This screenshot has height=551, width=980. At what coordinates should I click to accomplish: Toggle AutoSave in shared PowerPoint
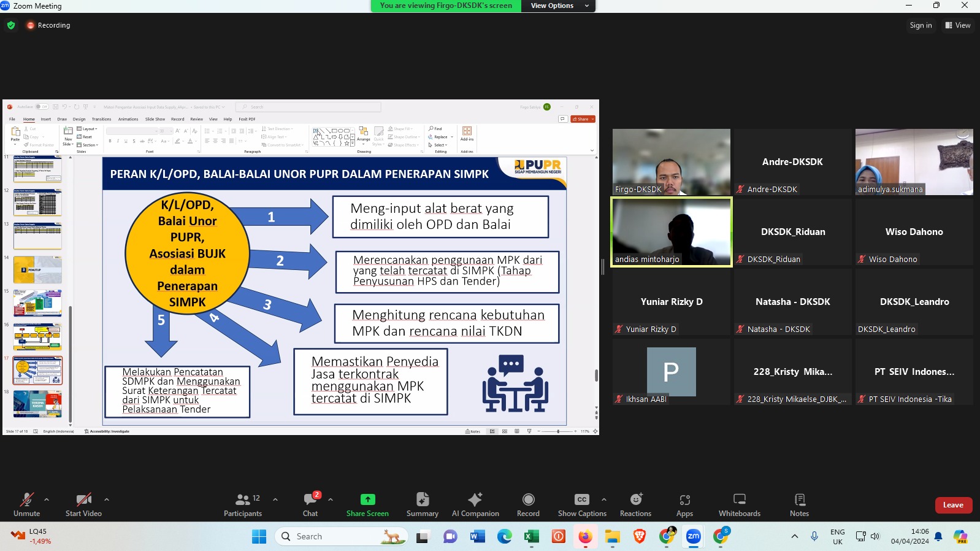[42, 107]
